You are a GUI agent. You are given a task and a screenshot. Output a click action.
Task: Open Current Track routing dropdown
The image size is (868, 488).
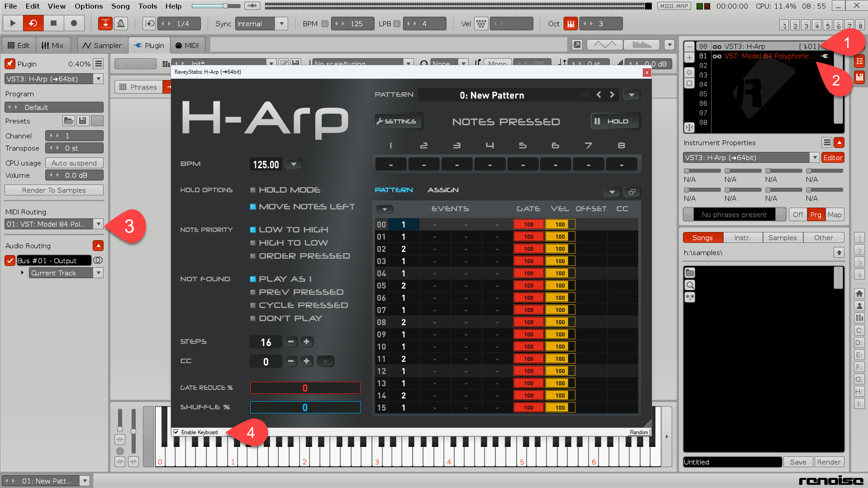(x=98, y=273)
